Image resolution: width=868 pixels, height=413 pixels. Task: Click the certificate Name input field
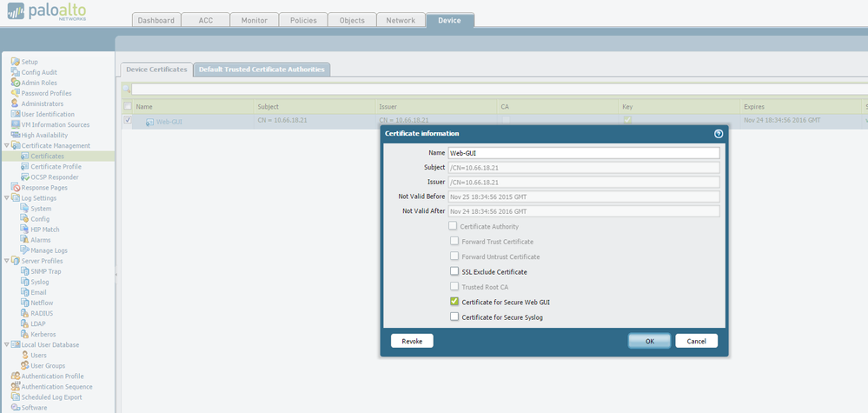coord(583,153)
